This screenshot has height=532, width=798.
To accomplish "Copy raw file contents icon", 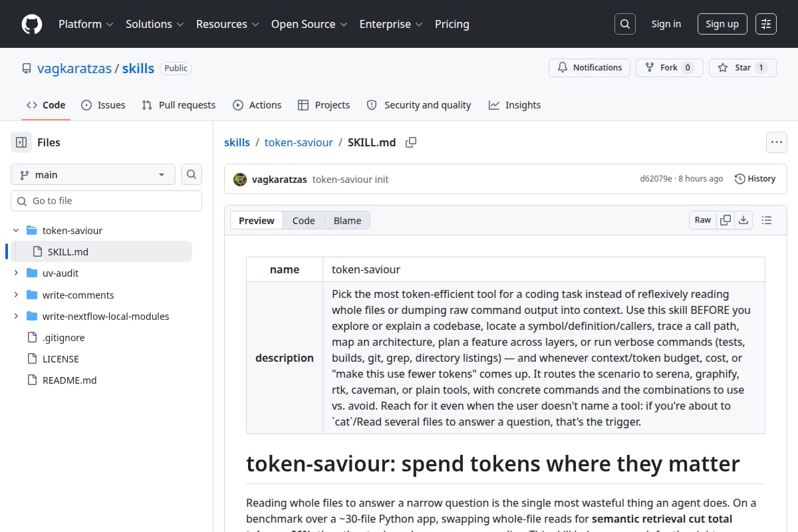I will pos(726,220).
